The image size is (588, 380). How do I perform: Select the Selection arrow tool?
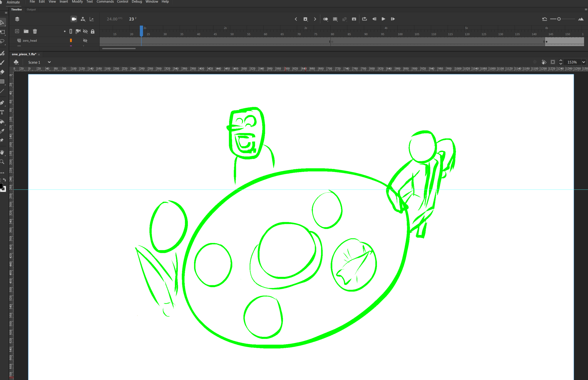[x=2, y=22]
